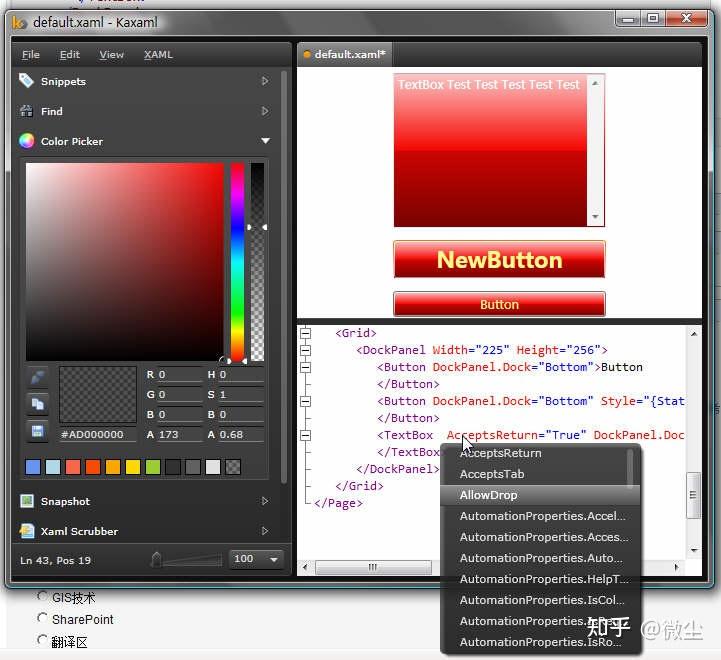Open the XAML menu
This screenshot has height=660, width=721.
[158, 55]
